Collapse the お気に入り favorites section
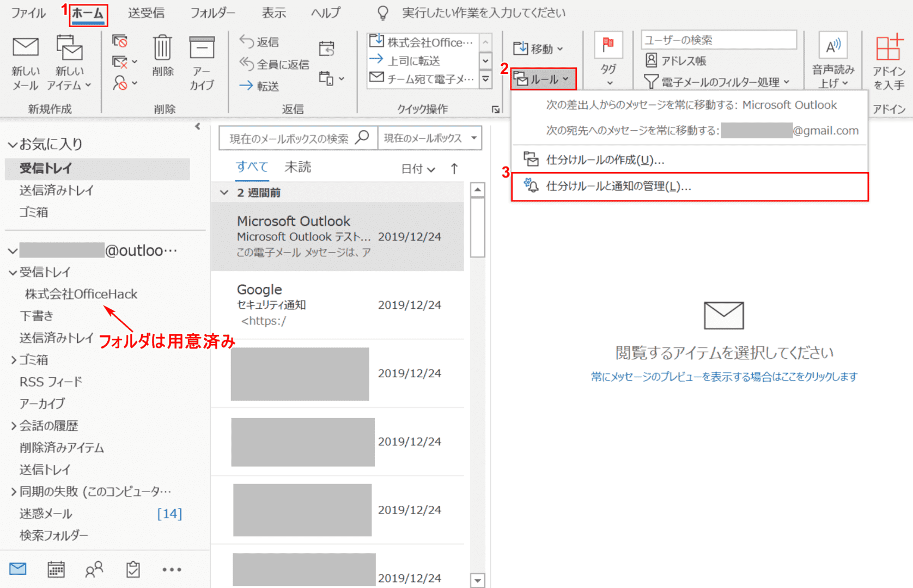This screenshot has width=913, height=588. tap(12, 144)
